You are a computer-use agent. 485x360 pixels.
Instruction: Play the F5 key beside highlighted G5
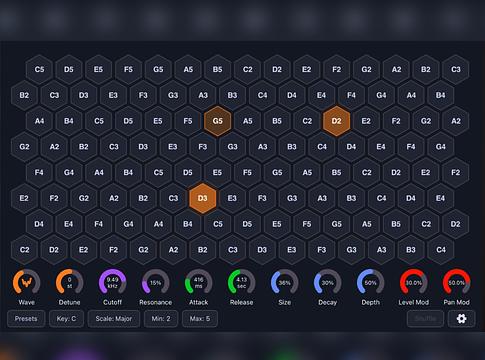click(x=188, y=121)
